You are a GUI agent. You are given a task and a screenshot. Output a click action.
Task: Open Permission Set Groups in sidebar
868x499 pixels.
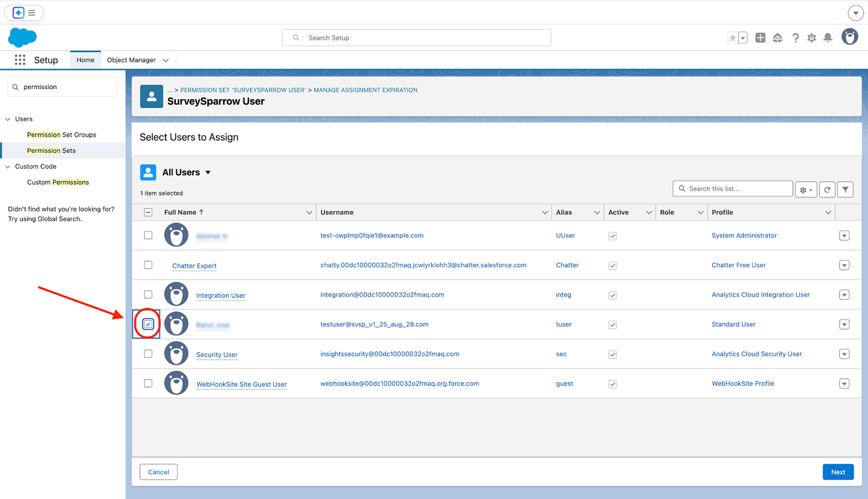click(x=61, y=135)
